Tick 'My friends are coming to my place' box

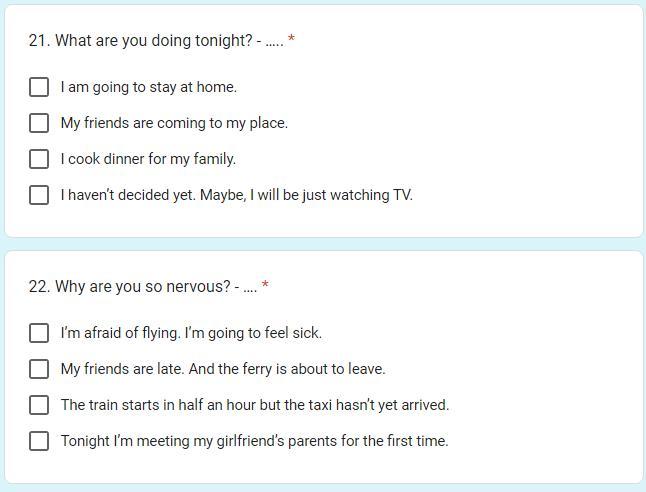tap(39, 123)
